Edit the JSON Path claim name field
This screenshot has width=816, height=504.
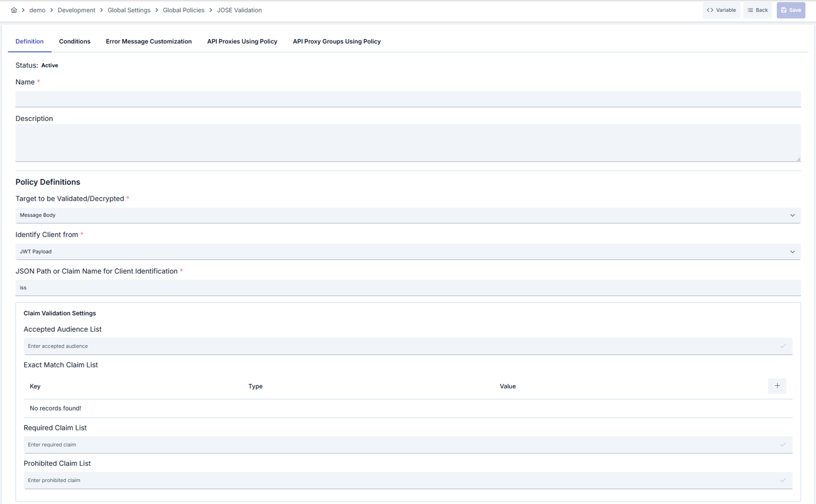coord(408,288)
